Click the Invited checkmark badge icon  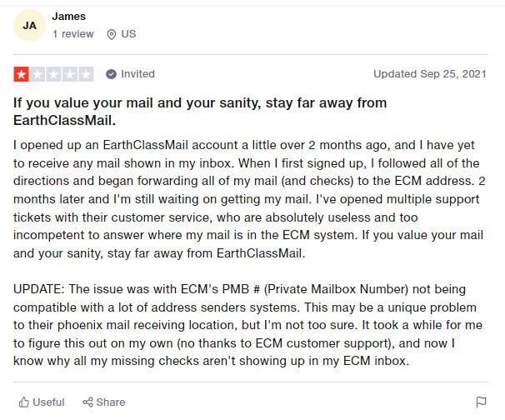tap(111, 74)
